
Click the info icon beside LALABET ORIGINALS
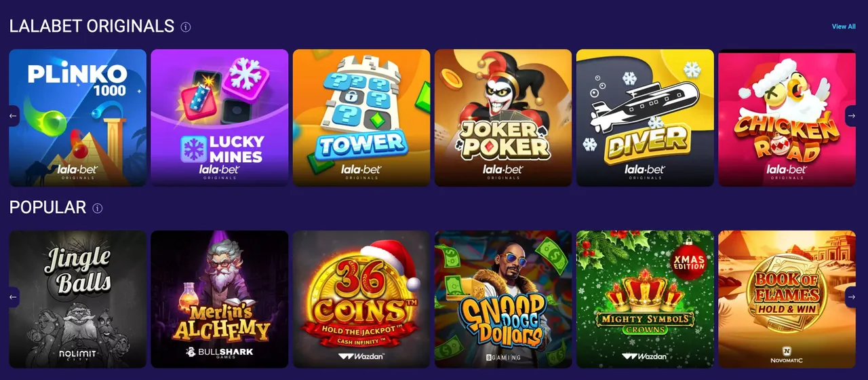pyautogui.click(x=186, y=27)
